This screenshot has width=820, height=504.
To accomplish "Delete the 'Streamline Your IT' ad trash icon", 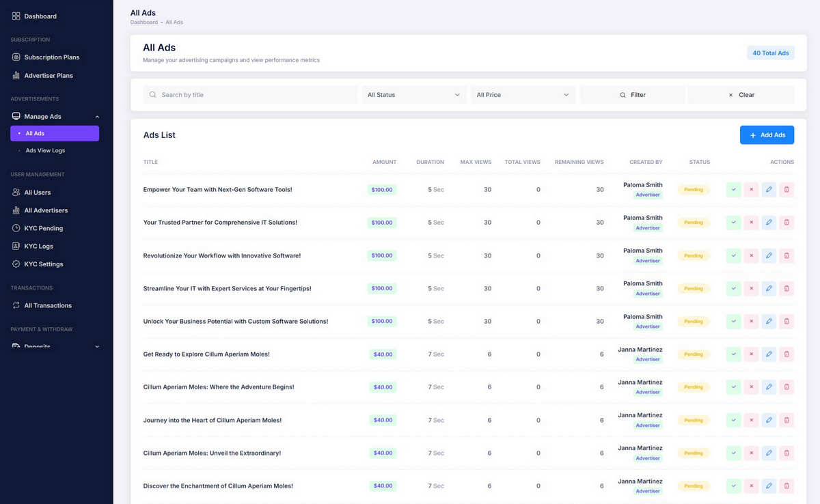I will coord(787,288).
